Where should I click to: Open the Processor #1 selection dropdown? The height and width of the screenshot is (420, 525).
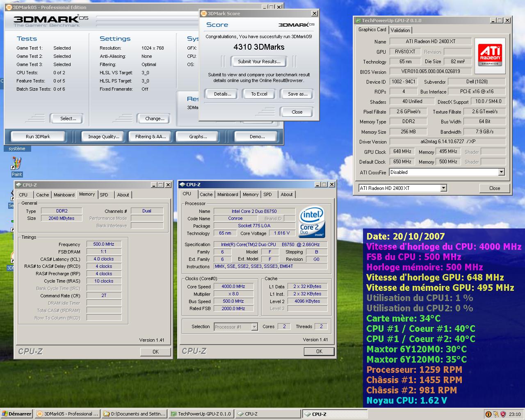(254, 327)
